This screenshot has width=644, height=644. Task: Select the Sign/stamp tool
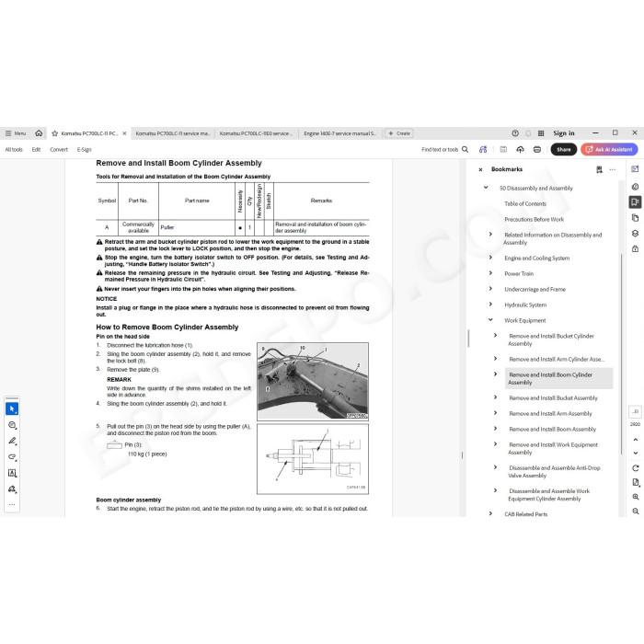coord(12,489)
